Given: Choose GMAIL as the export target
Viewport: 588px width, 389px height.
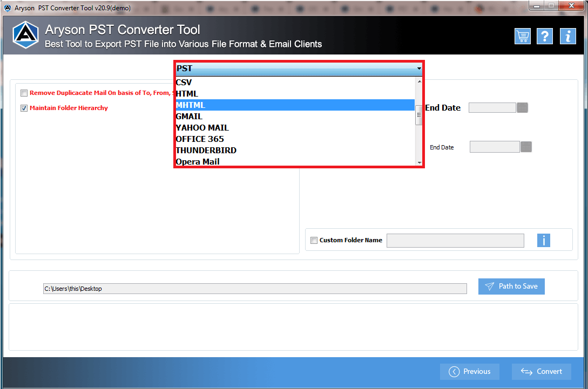Looking at the screenshot, I should tap(295, 116).
